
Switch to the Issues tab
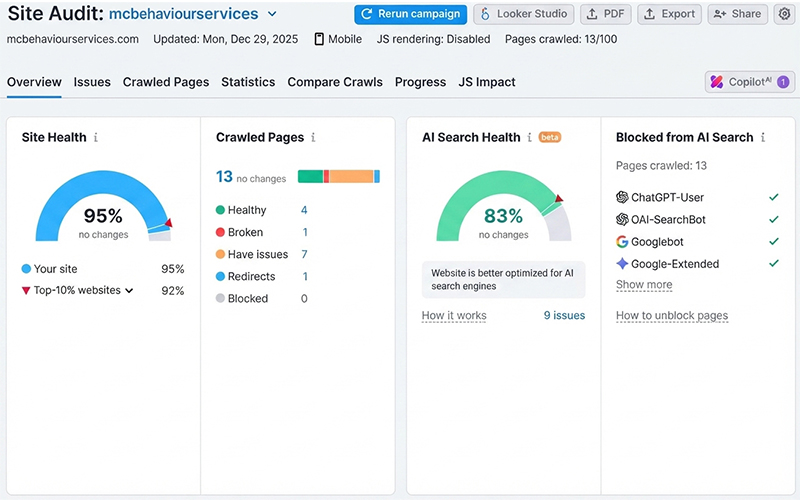[92, 82]
